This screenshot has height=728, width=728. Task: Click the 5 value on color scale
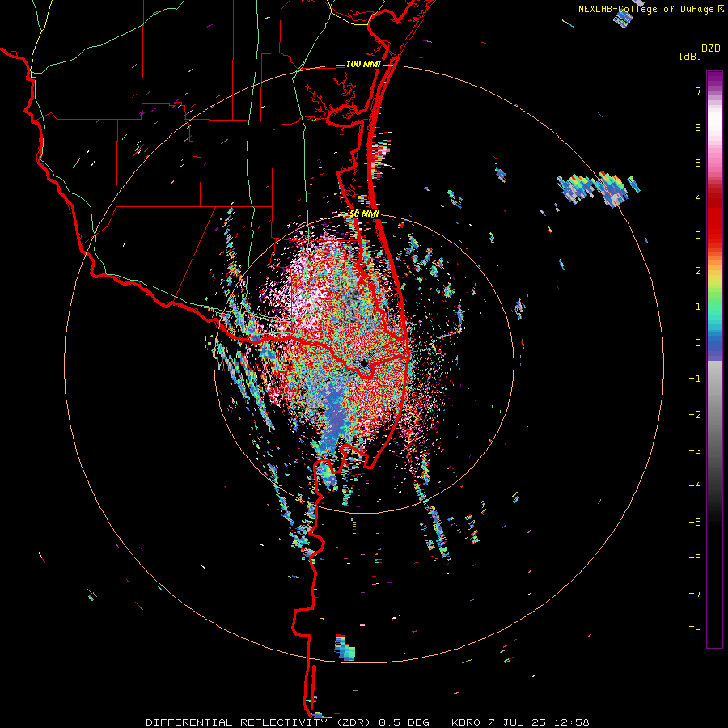(x=698, y=163)
